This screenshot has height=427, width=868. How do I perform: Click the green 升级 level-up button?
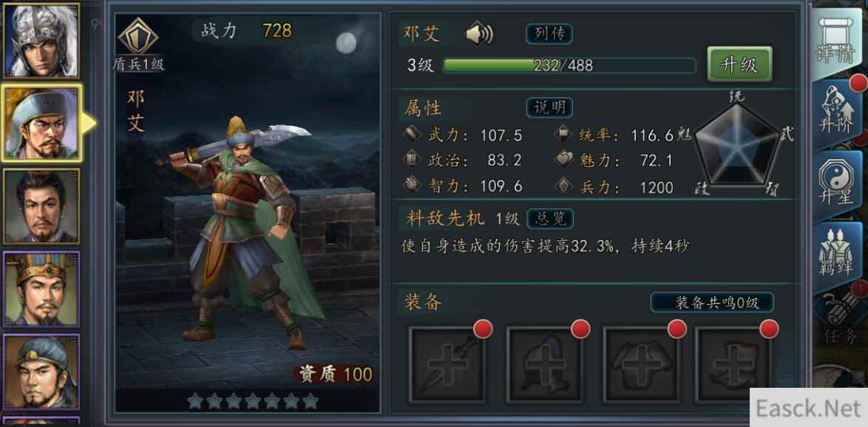click(739, 64)
